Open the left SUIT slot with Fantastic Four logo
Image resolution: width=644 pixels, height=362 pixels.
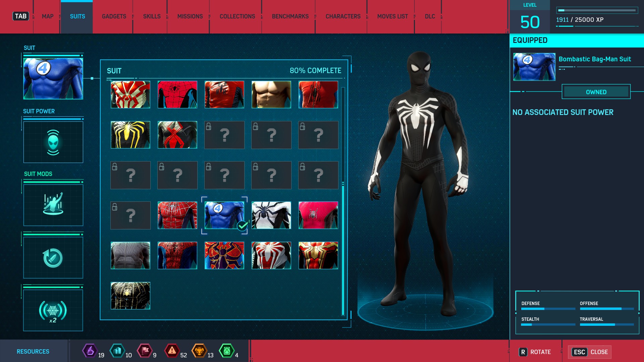coord(53,78)
